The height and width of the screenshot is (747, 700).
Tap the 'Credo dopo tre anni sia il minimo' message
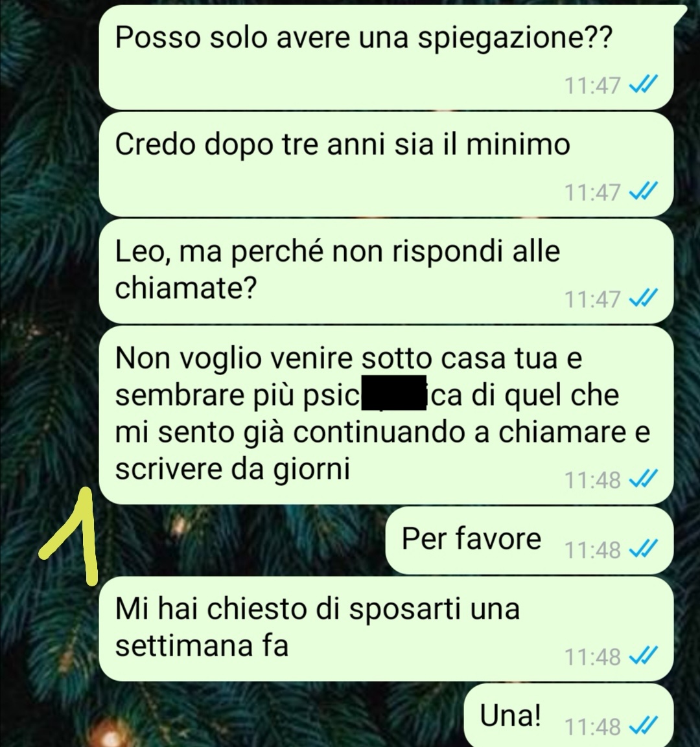pos(386,164)
